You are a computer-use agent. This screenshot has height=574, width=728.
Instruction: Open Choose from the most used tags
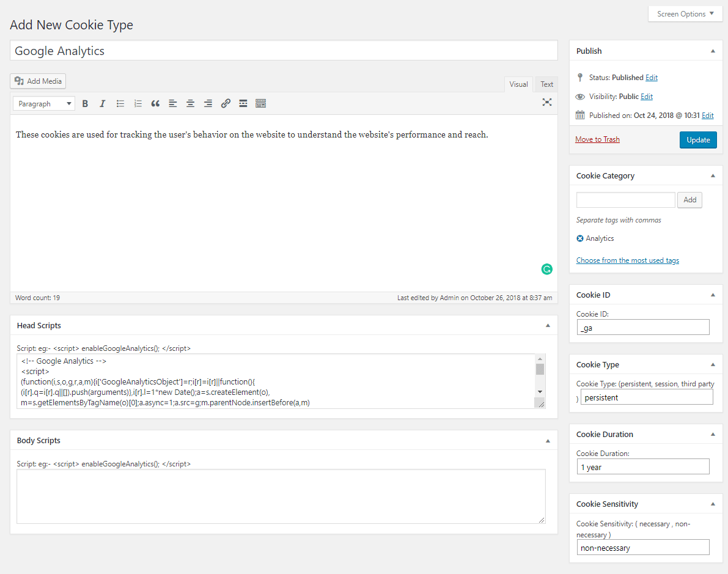click(x=627, y=260)
